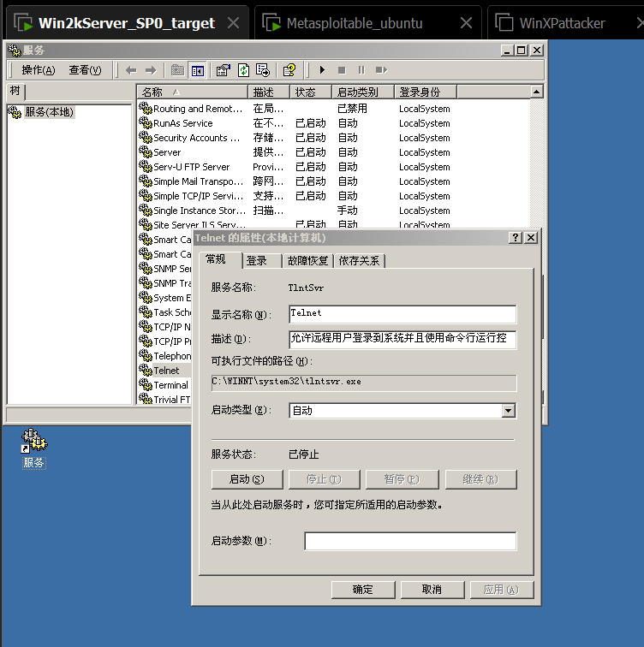Click the Start service play icon
This screenshot has height=647, width=644.
tap(322, 70)
